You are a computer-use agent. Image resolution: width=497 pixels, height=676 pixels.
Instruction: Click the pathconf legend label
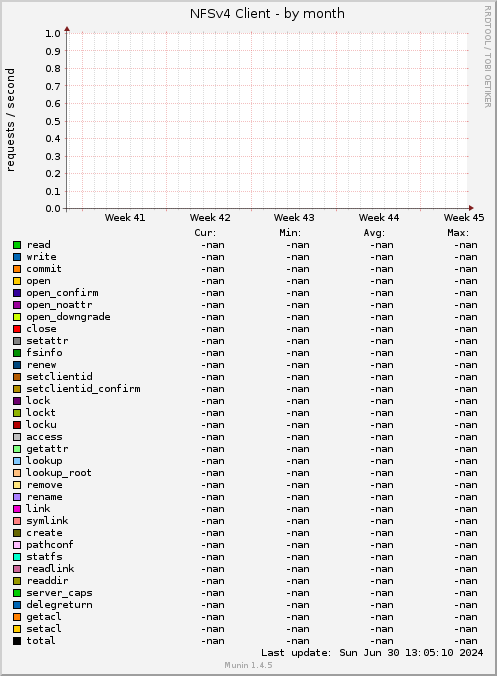point(50,545)
